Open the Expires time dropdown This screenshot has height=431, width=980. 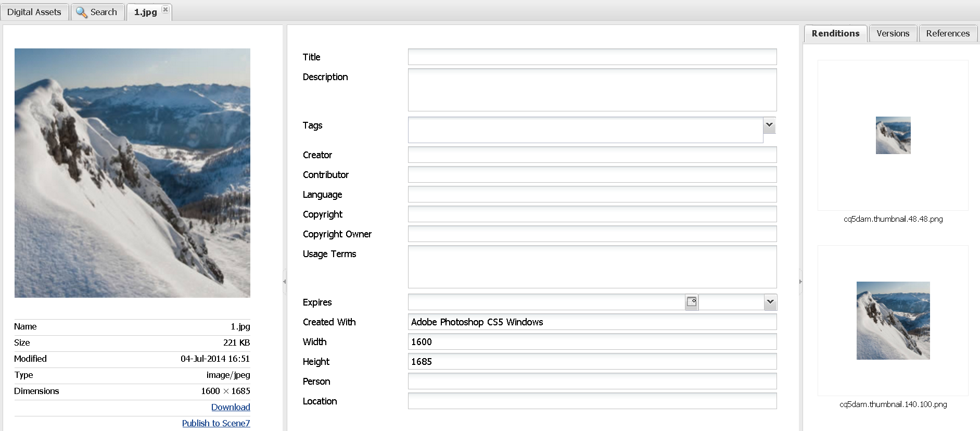point(770,302)
